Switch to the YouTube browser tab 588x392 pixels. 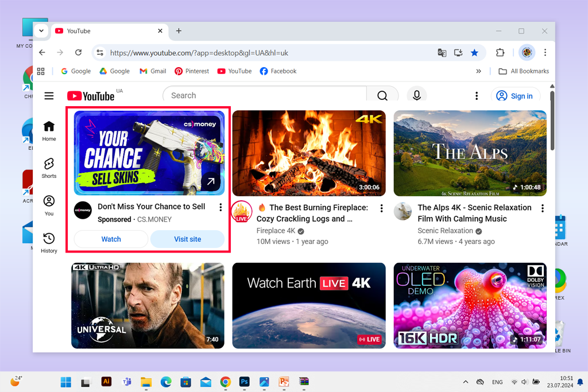coord(109,31)
